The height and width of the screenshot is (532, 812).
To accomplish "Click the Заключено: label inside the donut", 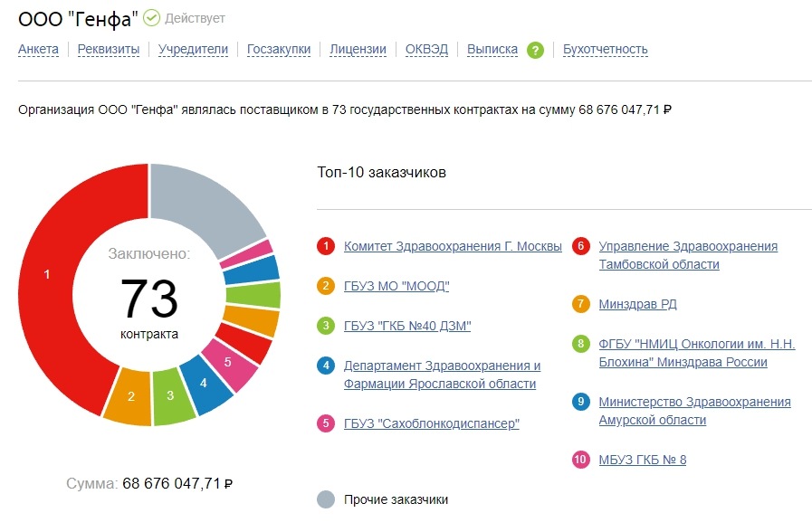I will click(149, 253).
